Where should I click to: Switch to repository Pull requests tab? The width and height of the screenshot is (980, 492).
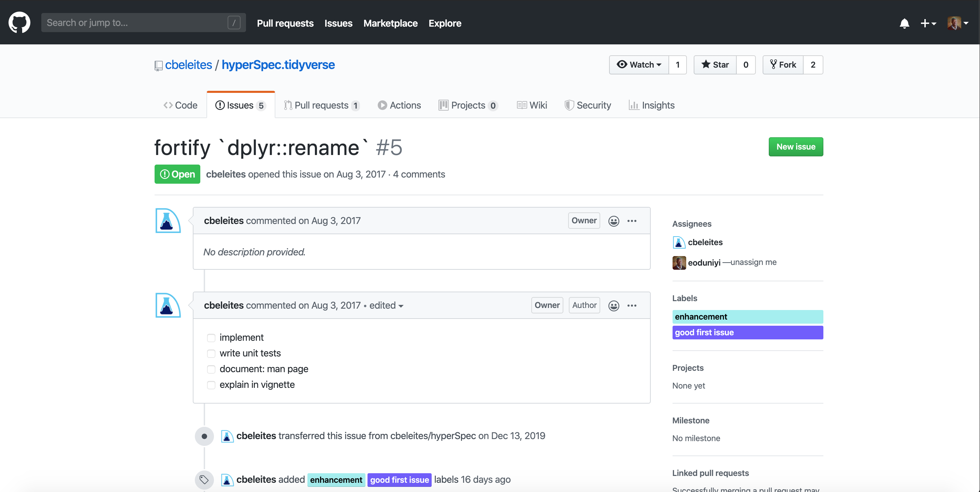[x=321, y=105]
